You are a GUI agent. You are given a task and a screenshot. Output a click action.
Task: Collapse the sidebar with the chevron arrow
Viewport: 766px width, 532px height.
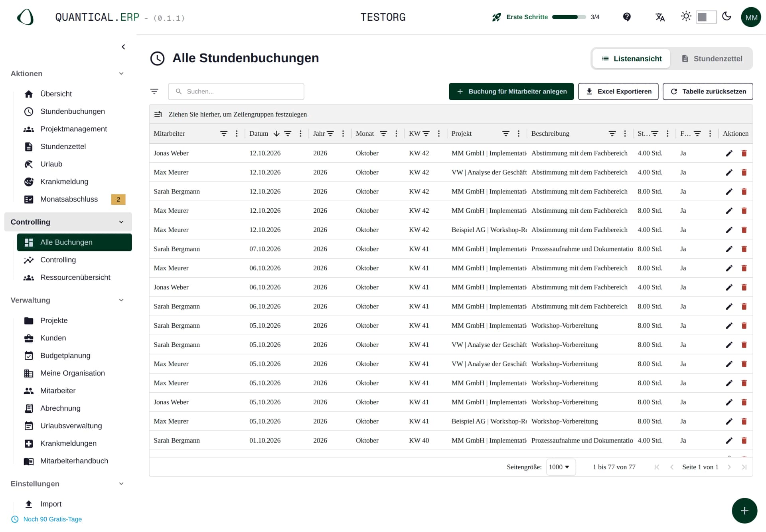(123, 47)
